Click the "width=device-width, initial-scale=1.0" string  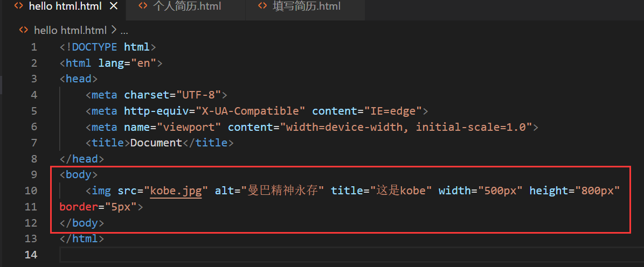(406, 127)
